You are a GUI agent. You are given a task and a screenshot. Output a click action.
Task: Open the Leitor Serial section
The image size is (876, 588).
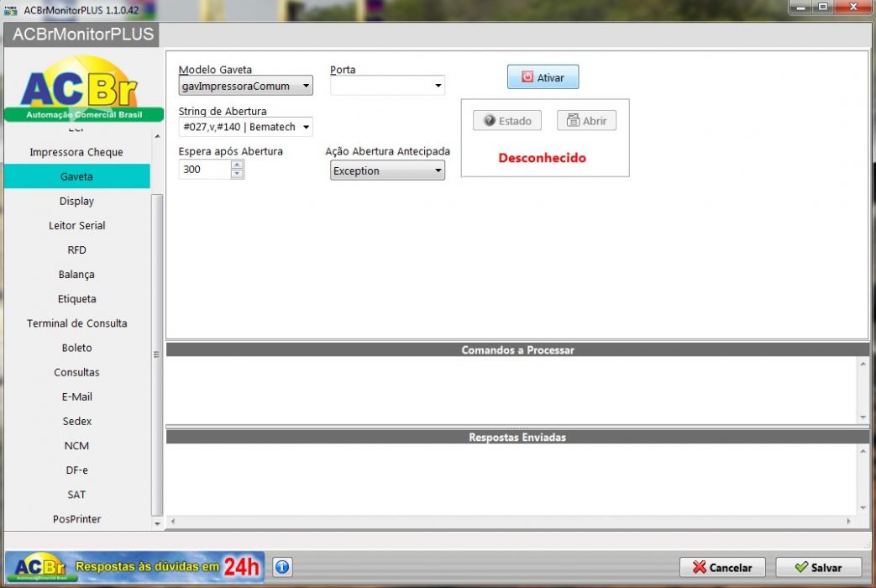pyautogui.click(x=76, y=225)
